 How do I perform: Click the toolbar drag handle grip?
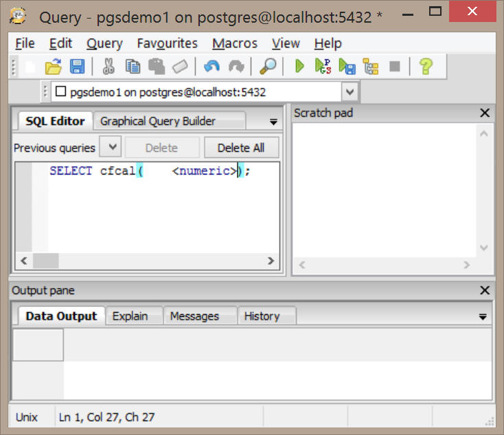point(14,67)
